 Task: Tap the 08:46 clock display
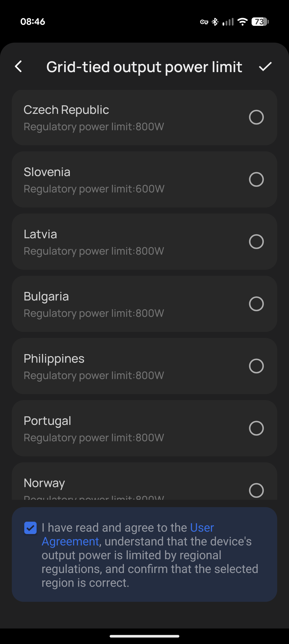coord(33,22)
